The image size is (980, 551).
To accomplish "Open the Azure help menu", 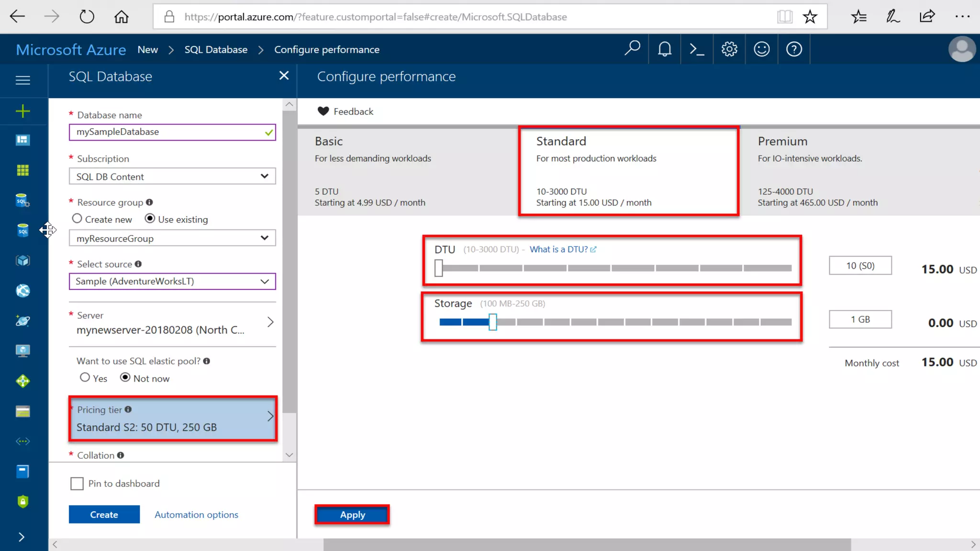I will pyautogui.click(x=794, y=49).
